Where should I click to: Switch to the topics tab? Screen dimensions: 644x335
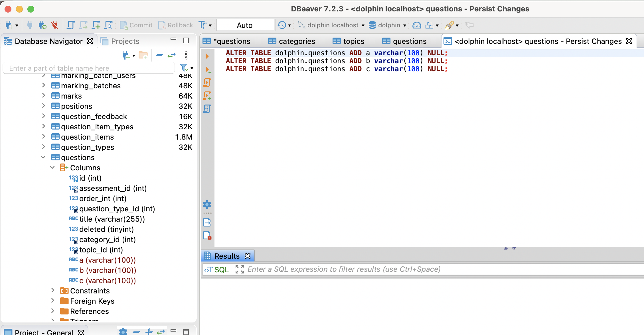coord(354,41)
